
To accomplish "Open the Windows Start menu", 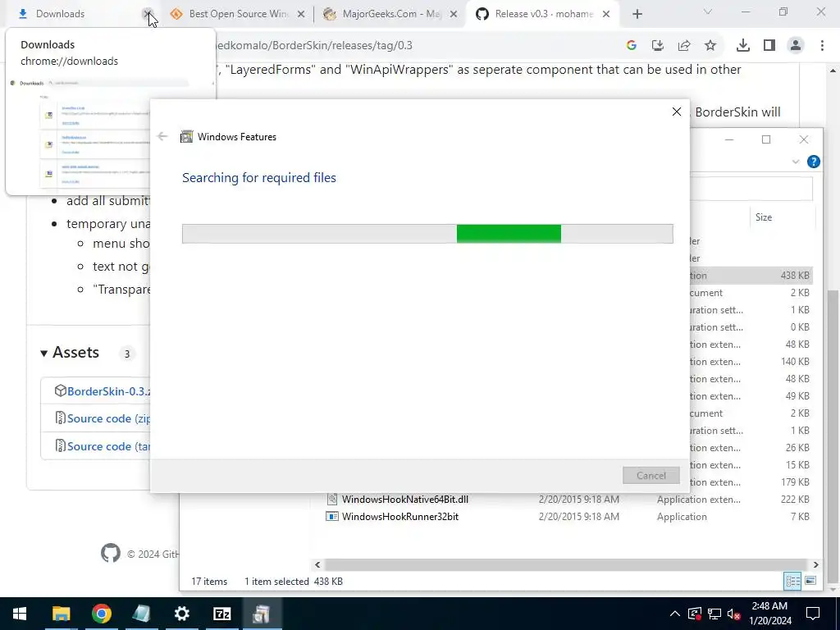I will [x=20, y=614].
